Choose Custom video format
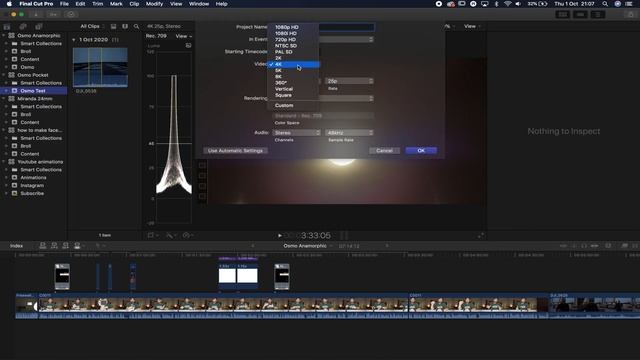 [293, 105]
